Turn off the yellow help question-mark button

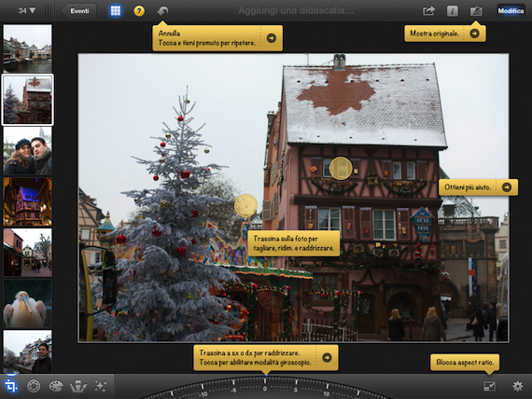coord(139,11)
